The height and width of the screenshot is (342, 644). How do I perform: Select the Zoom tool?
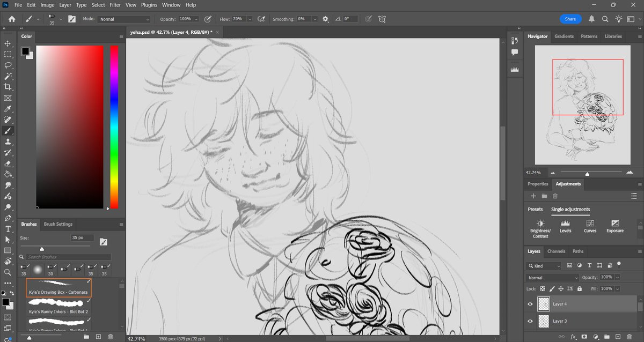point(8,272)
